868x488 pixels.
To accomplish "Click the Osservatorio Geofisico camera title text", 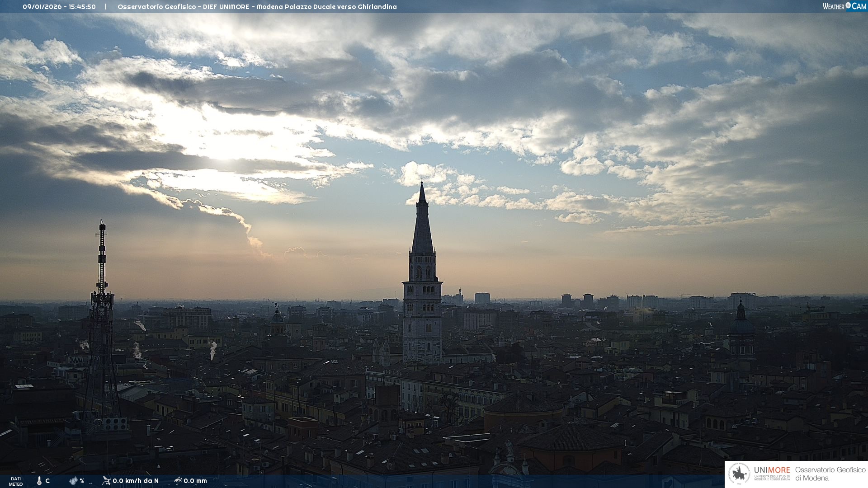I will click(257, 7).
